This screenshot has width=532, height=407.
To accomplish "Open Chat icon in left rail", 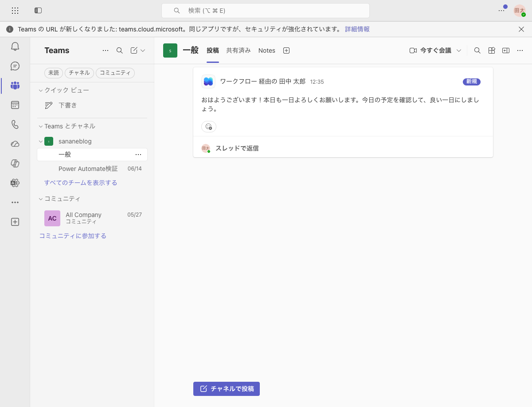I will click(15, 66).
